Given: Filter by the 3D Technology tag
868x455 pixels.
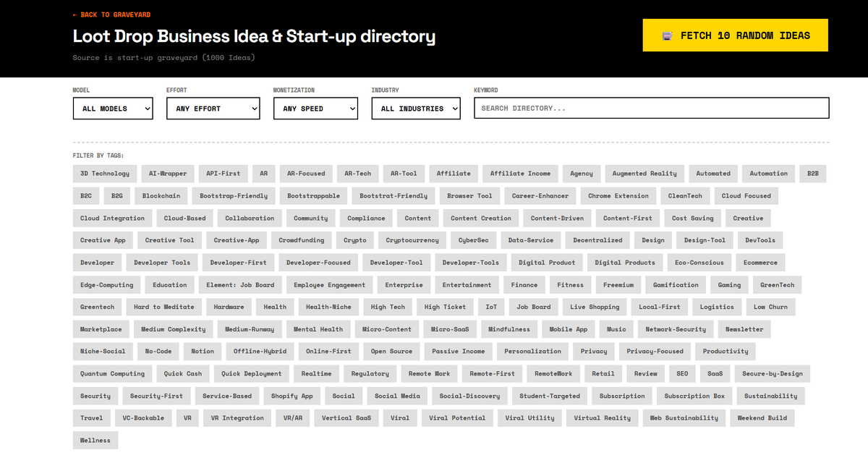Looking at the screenshot, I should [105, 174].
